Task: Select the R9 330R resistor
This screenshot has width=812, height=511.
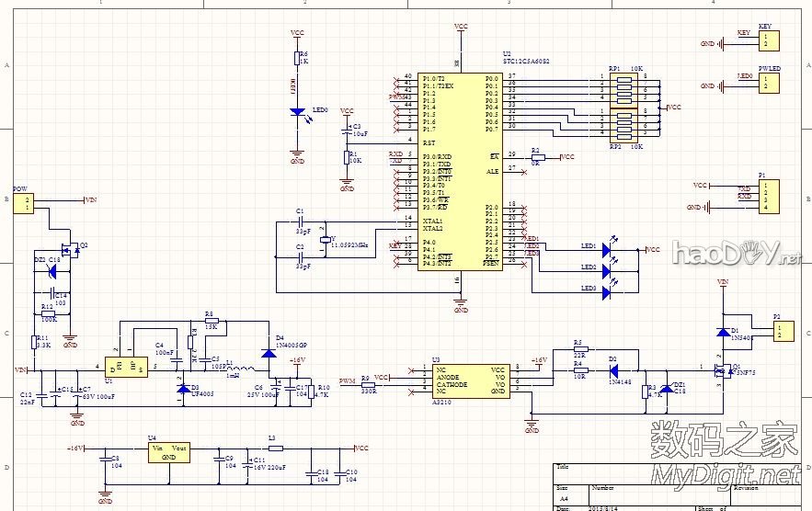Action: pos(368,384)
